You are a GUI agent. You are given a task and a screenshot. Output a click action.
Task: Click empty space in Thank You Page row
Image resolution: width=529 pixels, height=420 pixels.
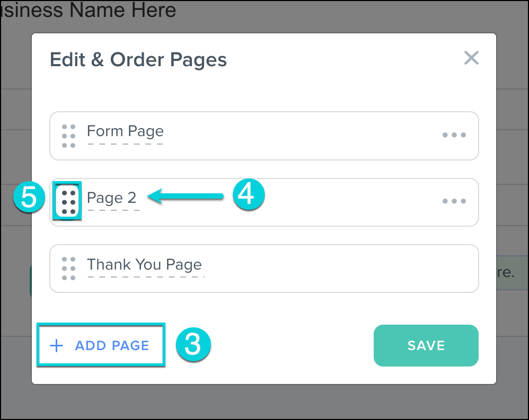click(x=339, y=269)
